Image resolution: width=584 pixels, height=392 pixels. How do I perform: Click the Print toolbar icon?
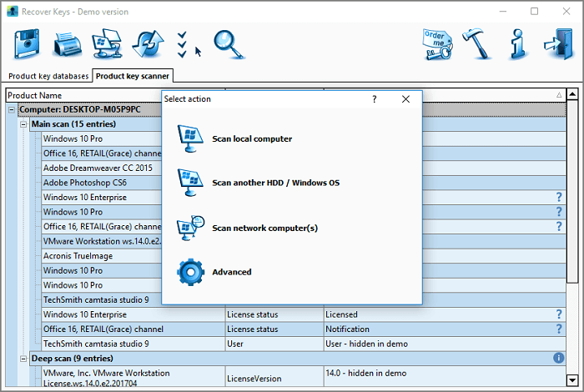point(67,43)
